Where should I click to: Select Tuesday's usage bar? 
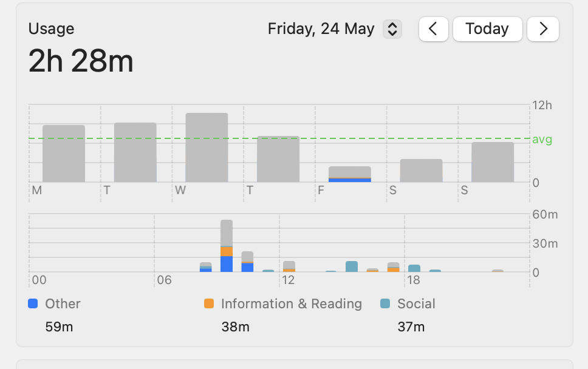click(135, 152)
